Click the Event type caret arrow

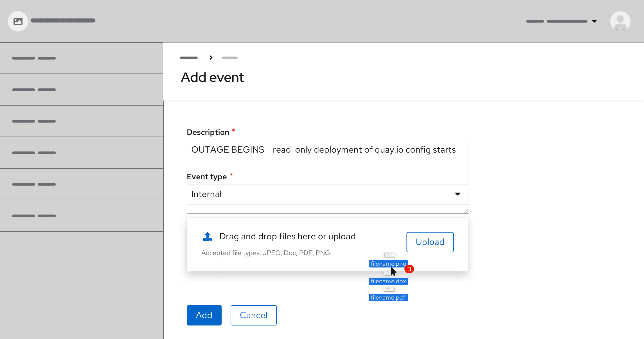[458, 194]
